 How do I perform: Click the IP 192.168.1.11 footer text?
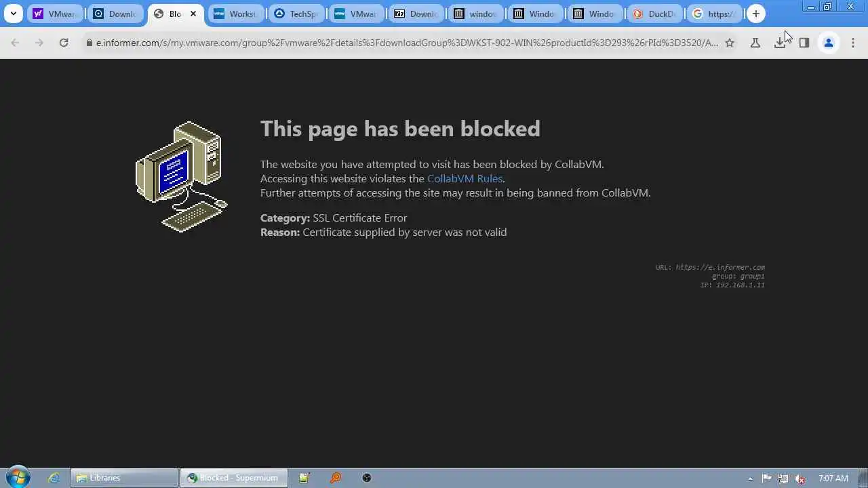(x=732, y=285)
